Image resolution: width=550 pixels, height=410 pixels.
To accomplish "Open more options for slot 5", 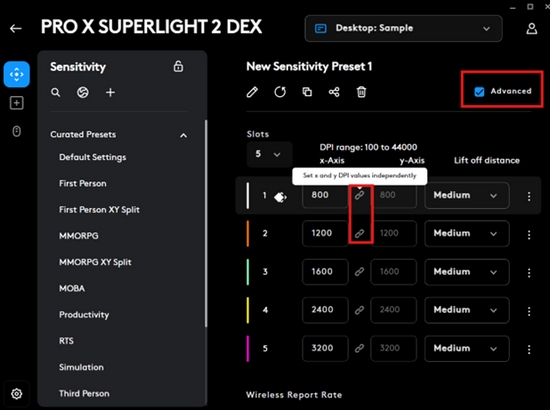I will coord(529,349).
